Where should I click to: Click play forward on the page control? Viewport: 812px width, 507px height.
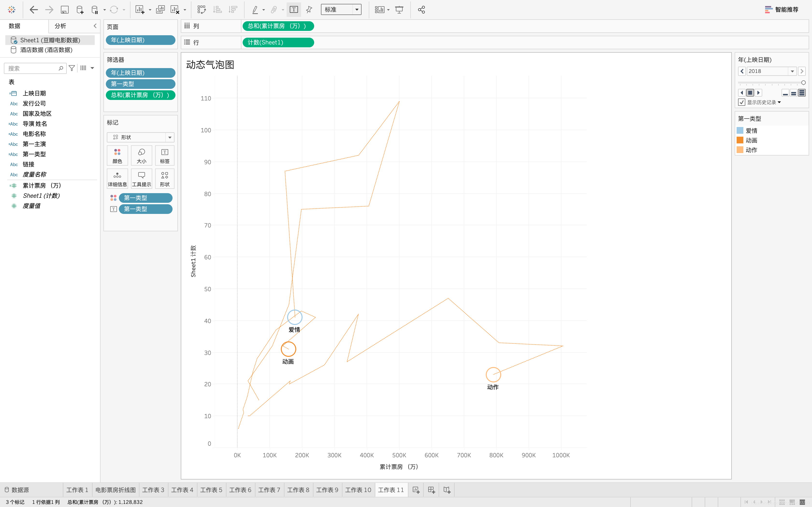(758, 93)
